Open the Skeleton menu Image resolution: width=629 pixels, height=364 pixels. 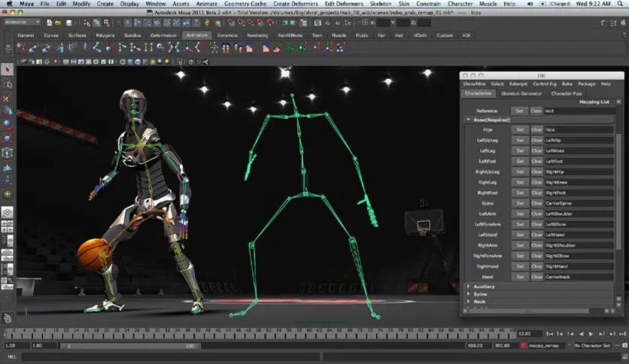[x=381, y=4]
